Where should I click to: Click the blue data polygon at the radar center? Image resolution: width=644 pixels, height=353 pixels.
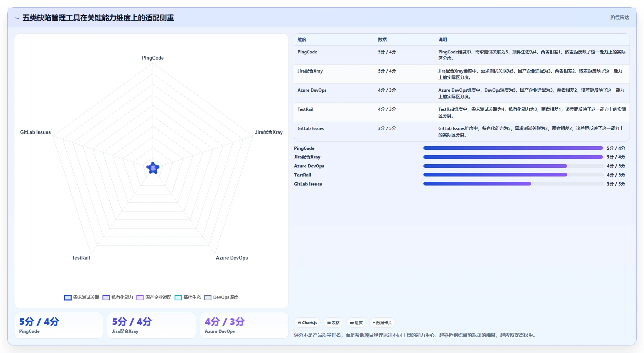pyautogui.click(x=153, y=168)
